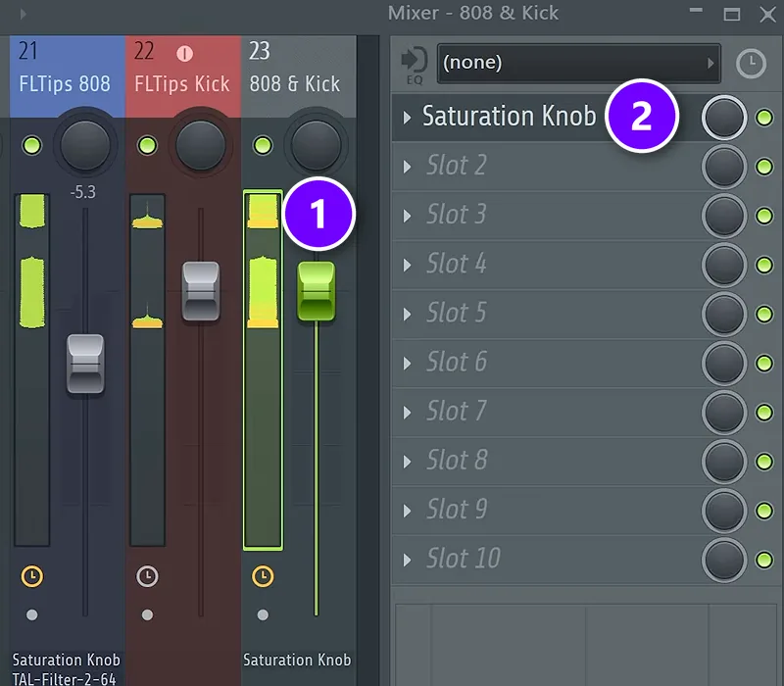Click the pan knob on track 23
Screen dimensions: 784x686
pyautogui.click(x=316, y=145)
